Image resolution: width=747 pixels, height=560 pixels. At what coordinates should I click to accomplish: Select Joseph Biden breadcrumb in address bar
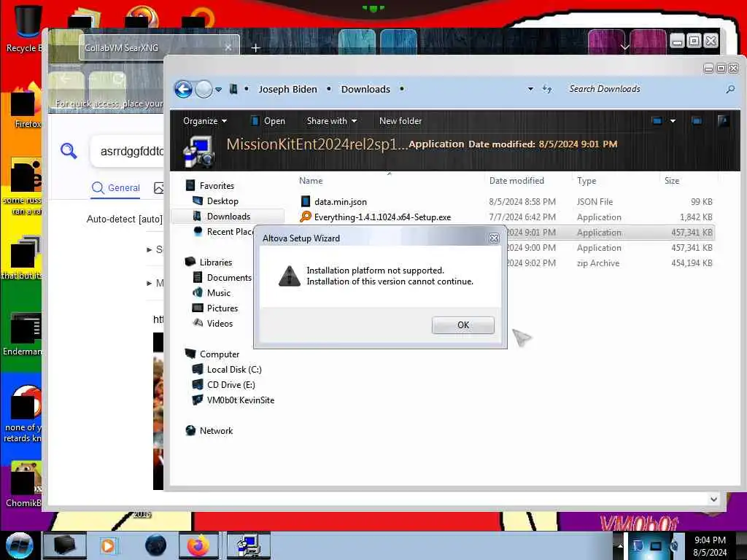click(x=287, y=89)
